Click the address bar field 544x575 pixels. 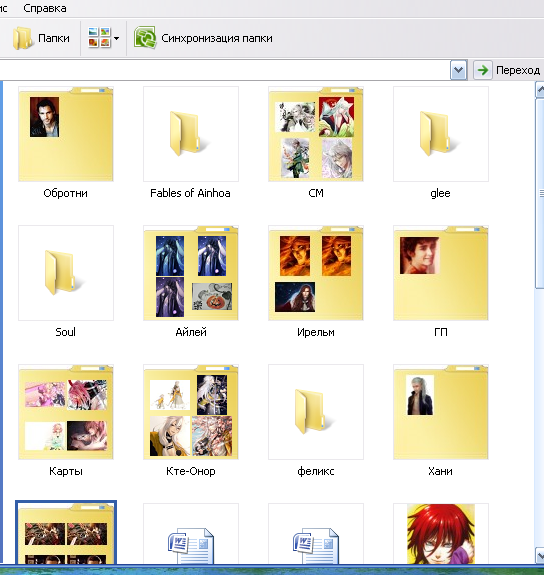[x=225, y=70]
